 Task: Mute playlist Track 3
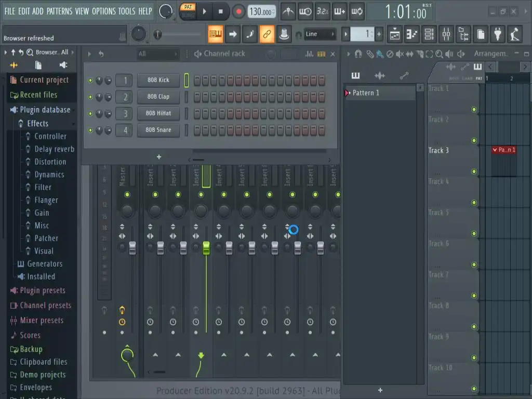pyautogui.click(x=474, y=171)
